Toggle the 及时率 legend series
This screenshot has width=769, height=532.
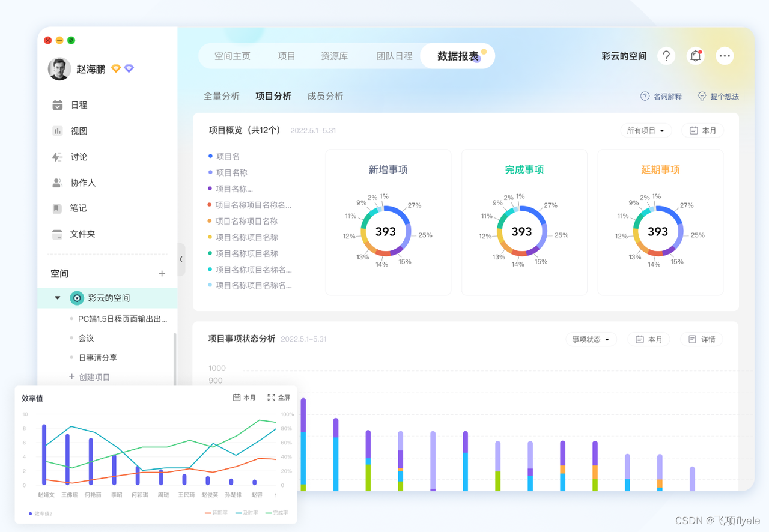coord(247,513)
